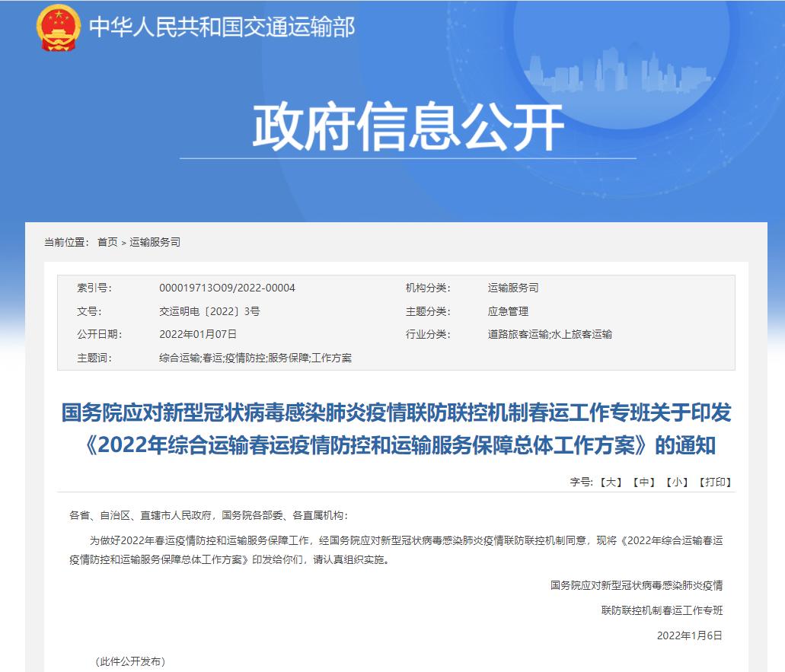Click 主题分类 value 应急管理
Screen dimensions: 785x672
click(508, 311)
